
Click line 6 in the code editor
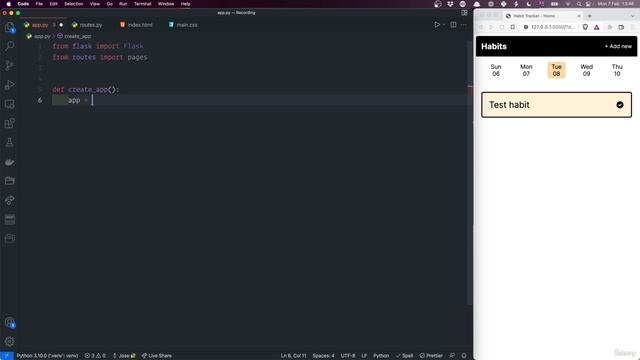[261, 100]
